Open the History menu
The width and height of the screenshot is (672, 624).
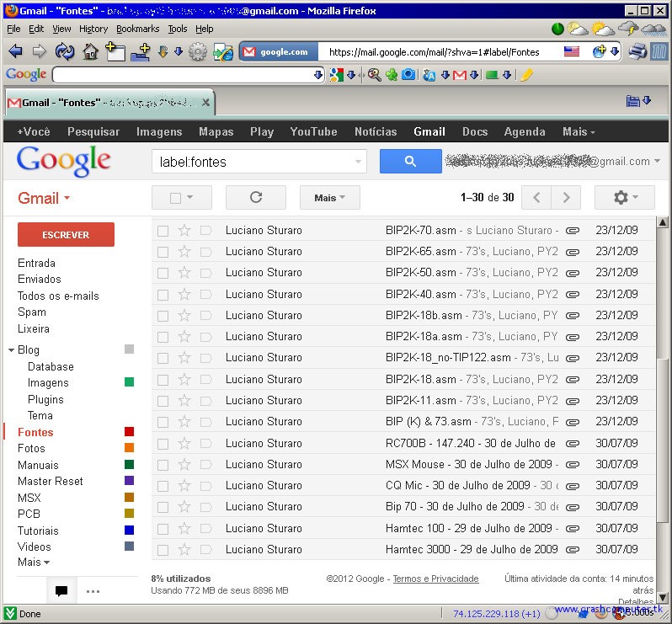93,29
